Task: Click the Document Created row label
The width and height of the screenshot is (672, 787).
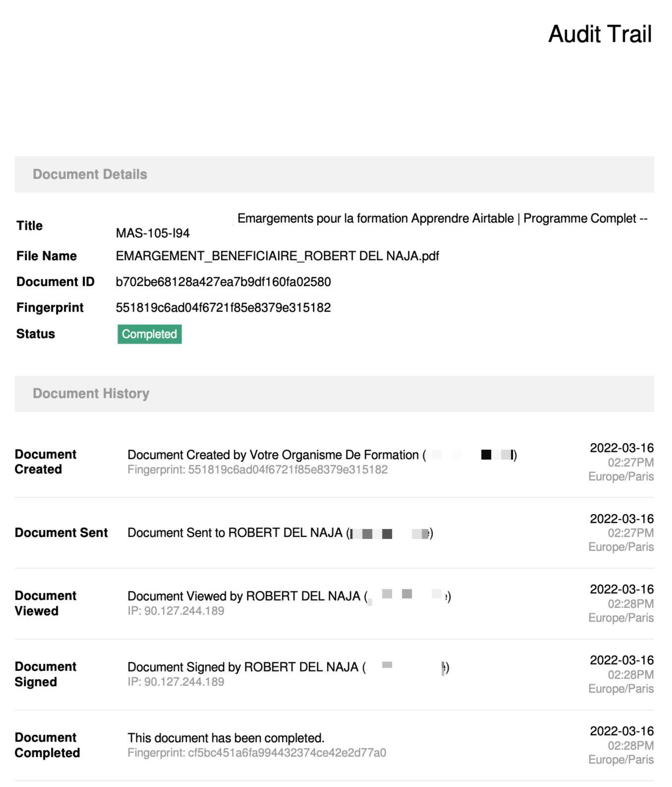Action: click(x=46, y=462)
